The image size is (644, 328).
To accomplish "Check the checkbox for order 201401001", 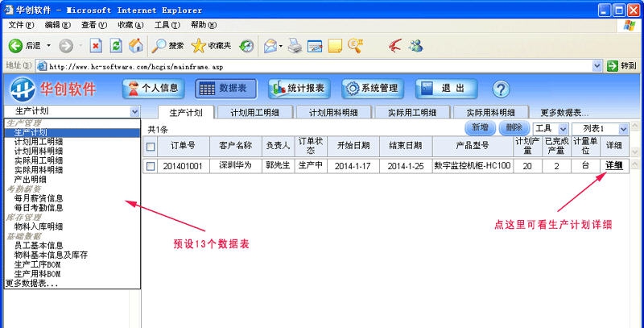I will (x=151, y=166).
